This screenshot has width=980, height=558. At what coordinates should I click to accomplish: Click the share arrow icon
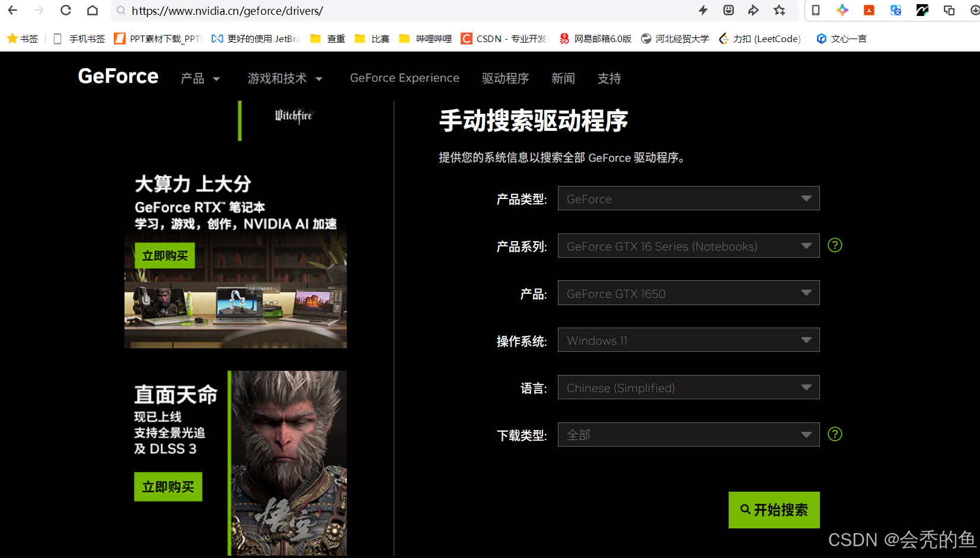754,10
